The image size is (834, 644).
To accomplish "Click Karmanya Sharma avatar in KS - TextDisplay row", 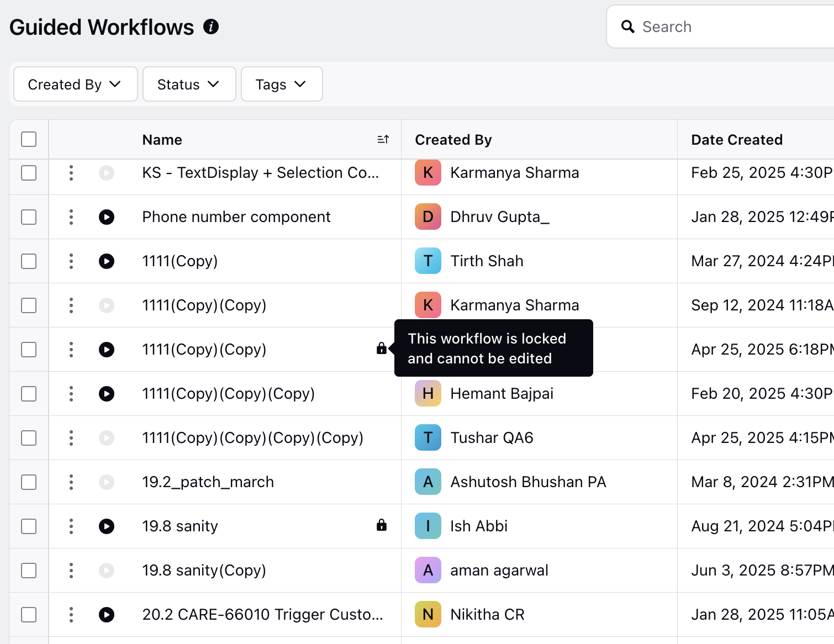I will (x=428, y=172).
